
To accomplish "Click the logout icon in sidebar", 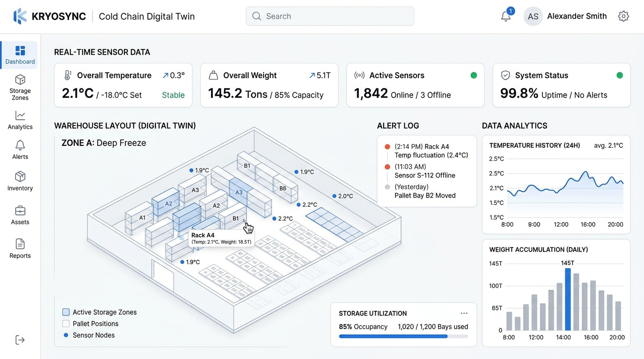I will [20, 340].
